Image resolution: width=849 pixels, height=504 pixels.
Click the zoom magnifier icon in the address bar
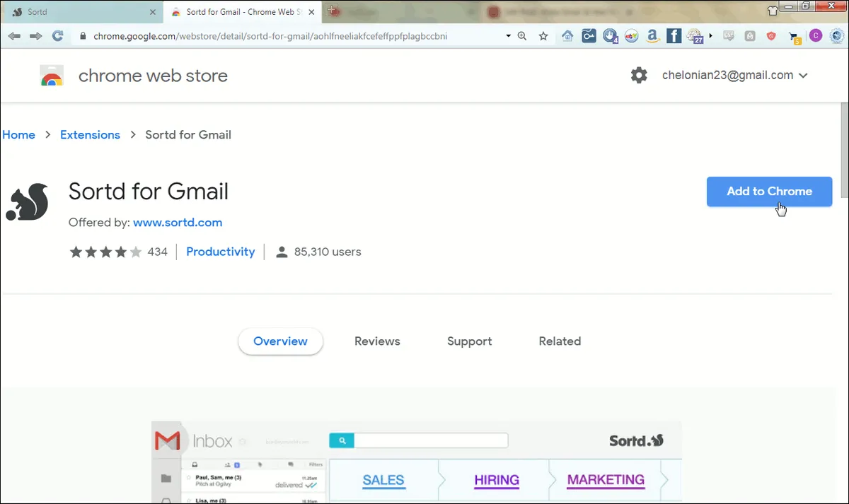pyautogui.click(x=522, y=35)
